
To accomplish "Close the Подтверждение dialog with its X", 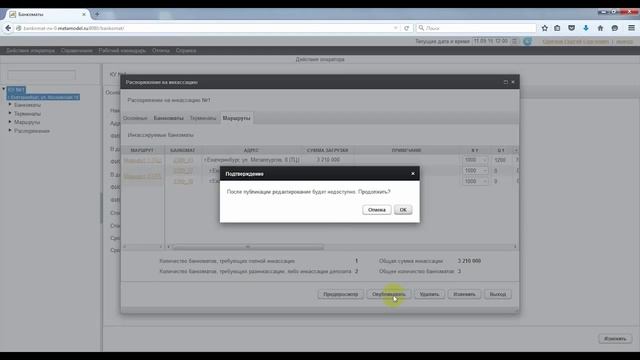I will pyautogui.click(x=413, y=173).
